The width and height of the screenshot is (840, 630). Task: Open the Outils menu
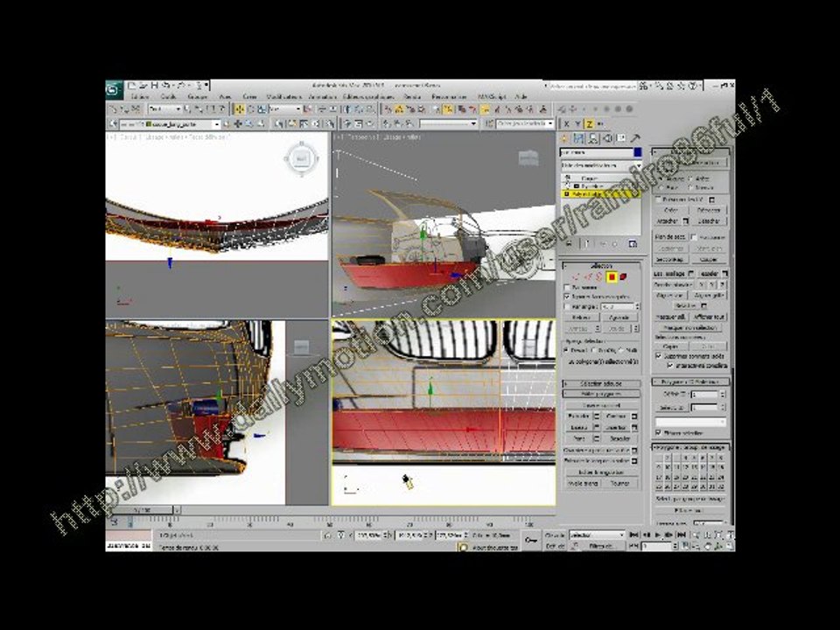[168, 97]
